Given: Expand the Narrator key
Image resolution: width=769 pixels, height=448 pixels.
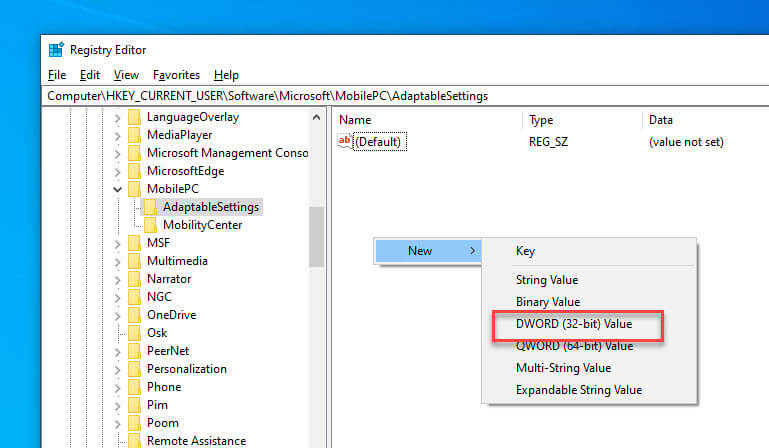Looking at the screenshot, I should pos(117,280).
